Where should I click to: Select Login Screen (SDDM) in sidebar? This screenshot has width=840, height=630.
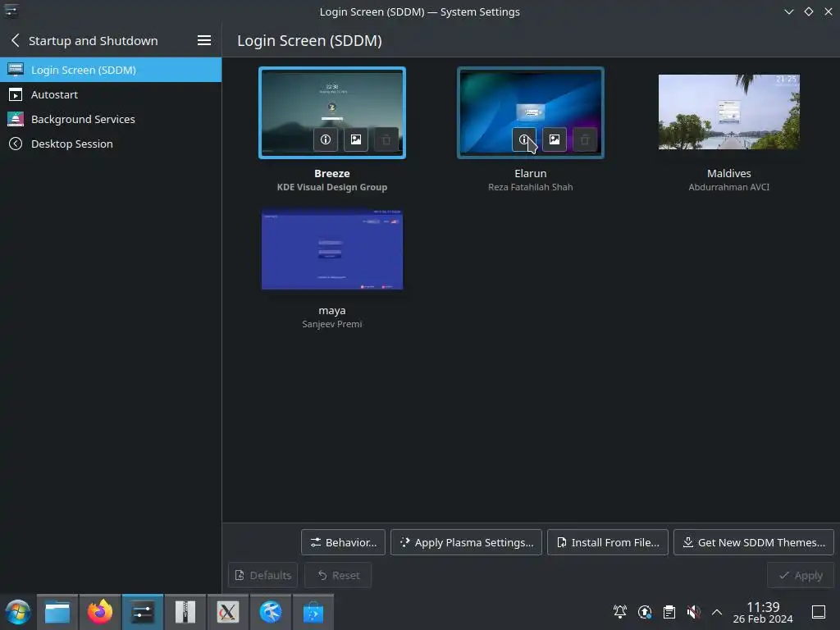(111, 70)
